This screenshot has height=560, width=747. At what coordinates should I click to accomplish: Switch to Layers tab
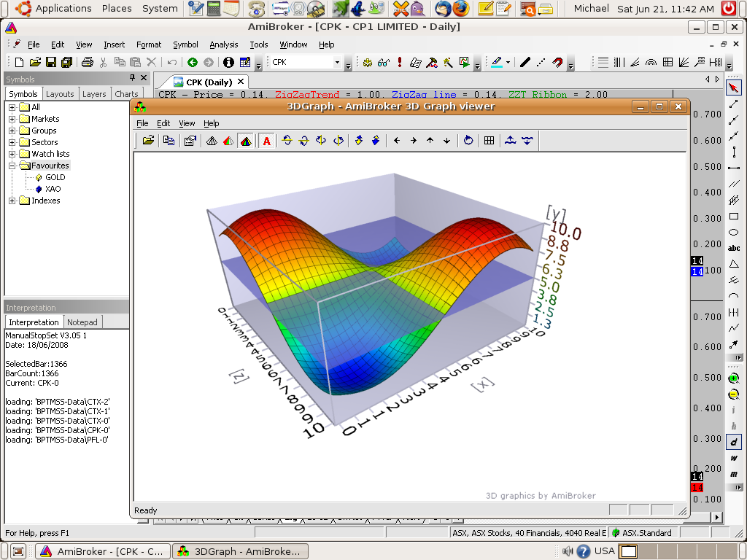(x=94, y=94)
